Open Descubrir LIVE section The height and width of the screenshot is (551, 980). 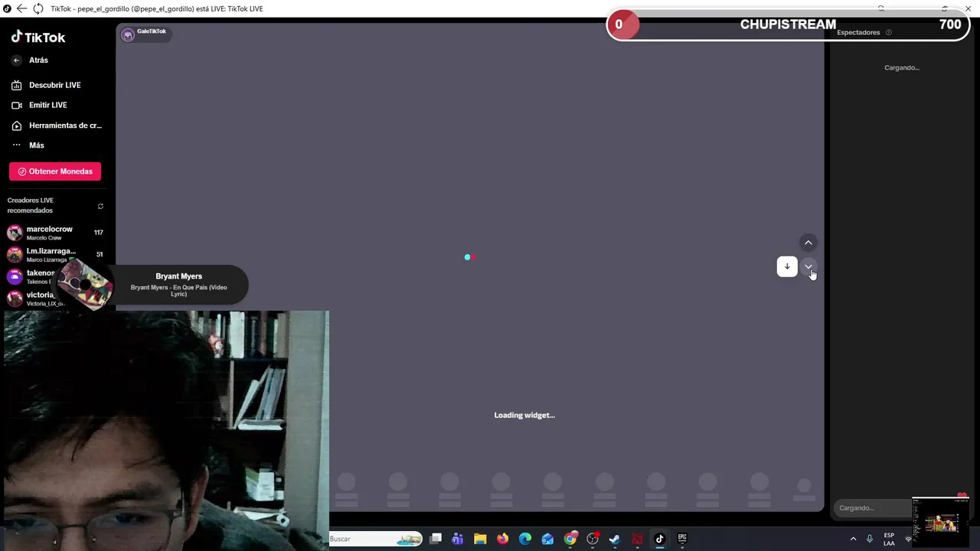tap(54, 85)
